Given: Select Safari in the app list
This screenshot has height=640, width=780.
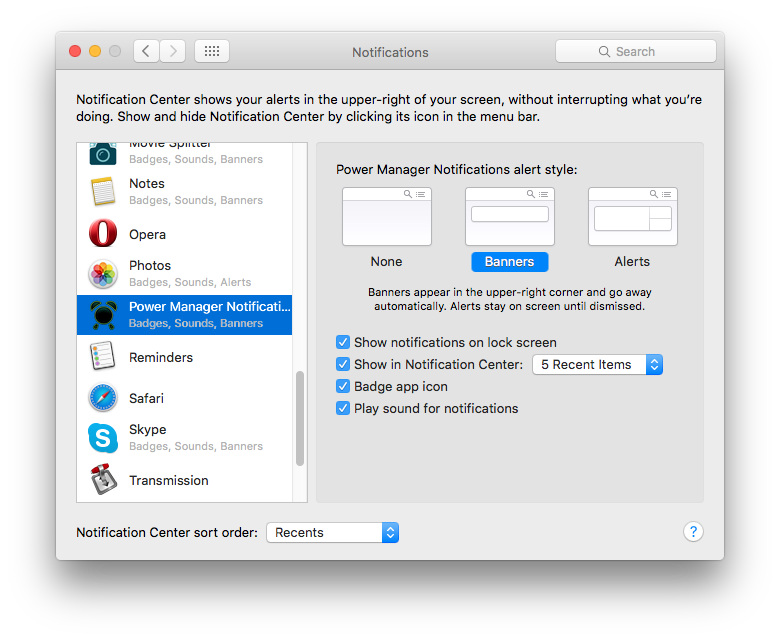Looking at the screenshot, I should click(x=185, y=397).
